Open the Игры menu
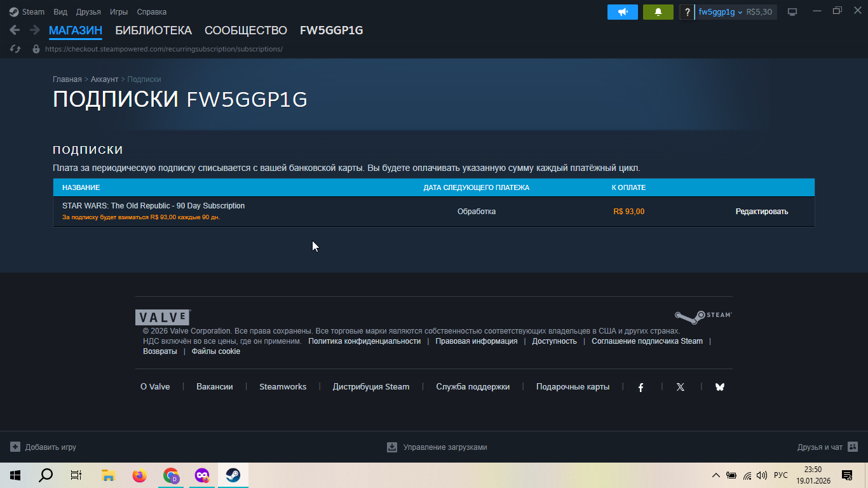This screenshot has height=488, width=868. [119, 12]
